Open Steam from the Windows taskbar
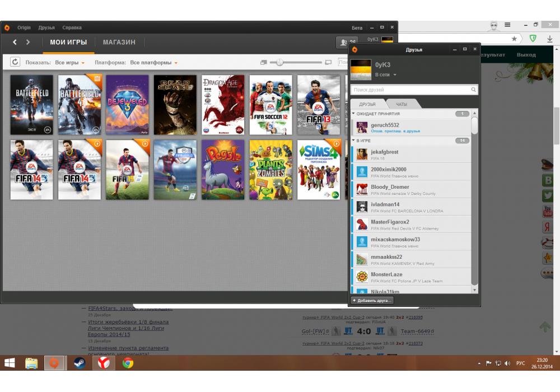 (x=79, y=363)
